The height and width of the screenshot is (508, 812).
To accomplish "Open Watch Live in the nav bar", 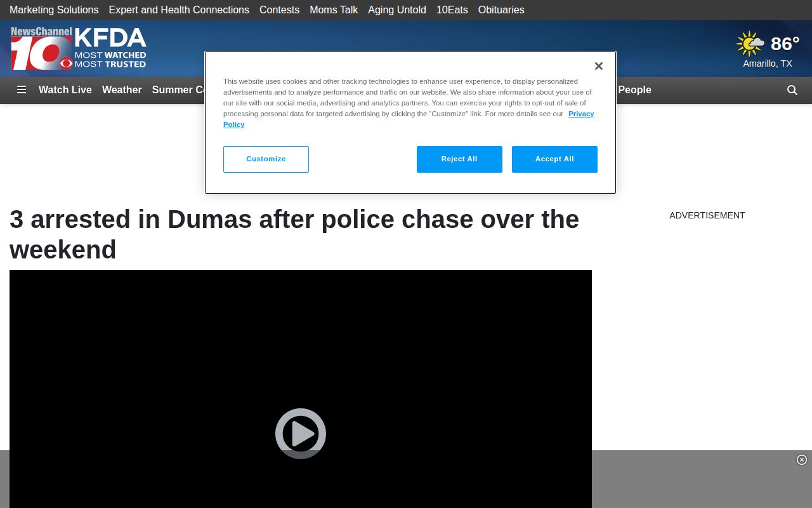I will pos(65,90).
